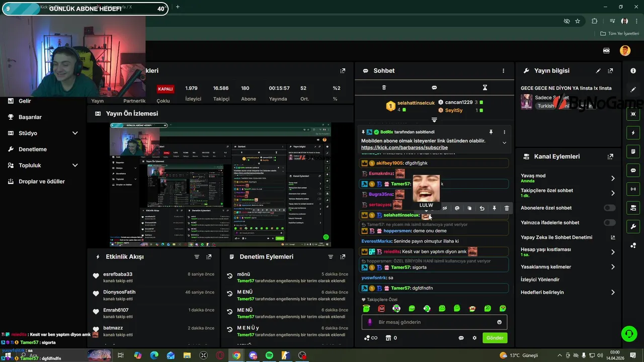Pin the hovered chat message

pos(494,208)
